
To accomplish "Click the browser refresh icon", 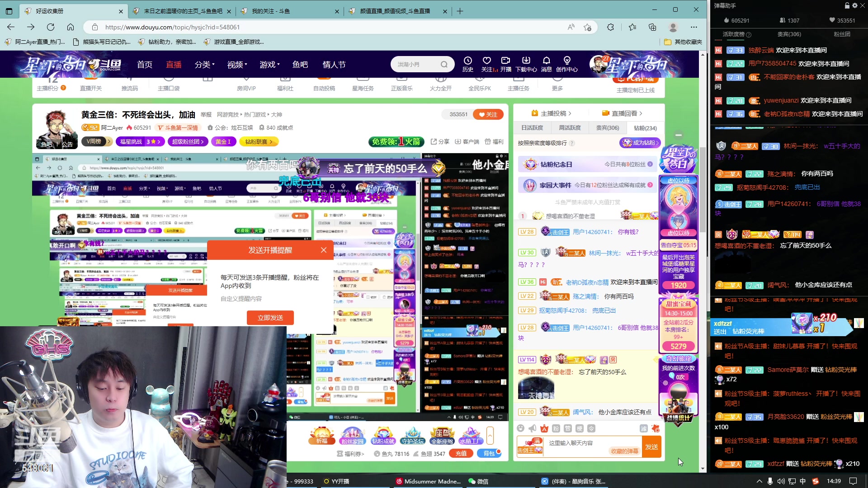I will 51,27.
